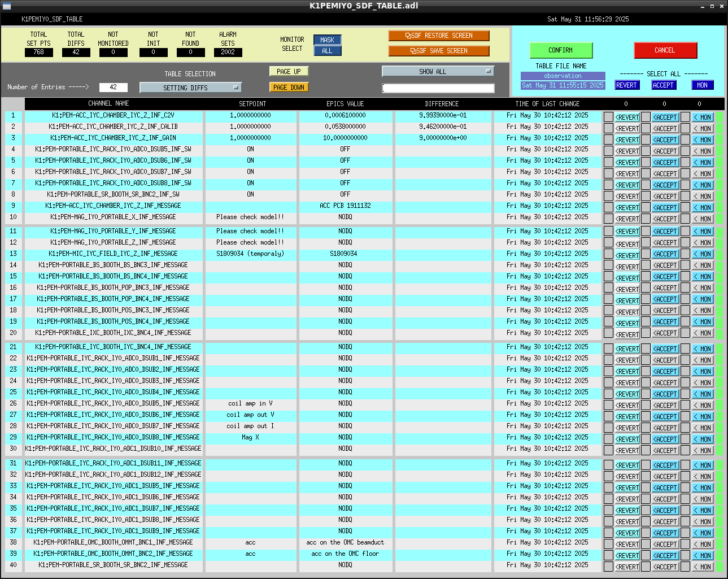This screenshot has width=728, height=579.
Task: Toggle MON for row 7 DSUB8_INF_SW
Action: click(x=703, y=185)
